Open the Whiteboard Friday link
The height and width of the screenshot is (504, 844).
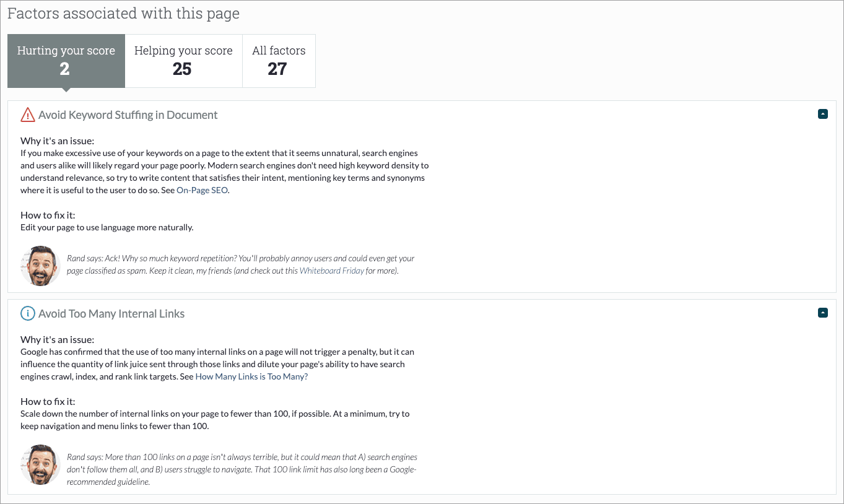(x=332, y=271)
